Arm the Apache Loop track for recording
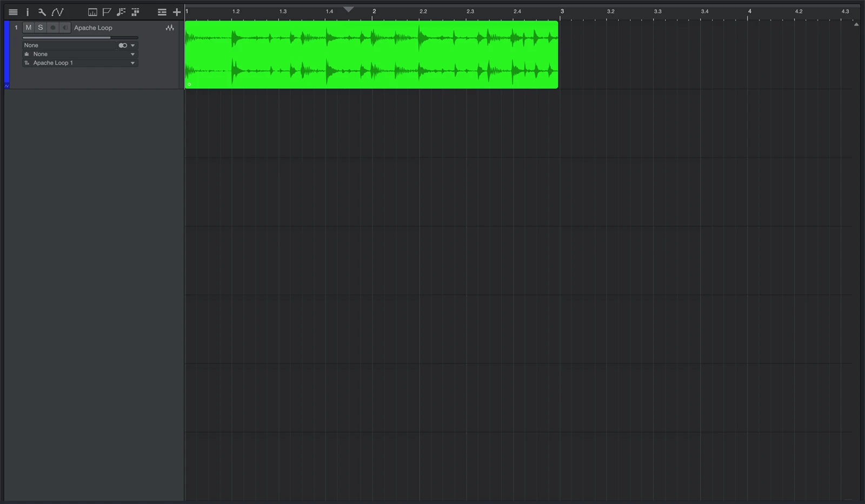The height and width of the screenshot is (504, 865). [52, 28]
